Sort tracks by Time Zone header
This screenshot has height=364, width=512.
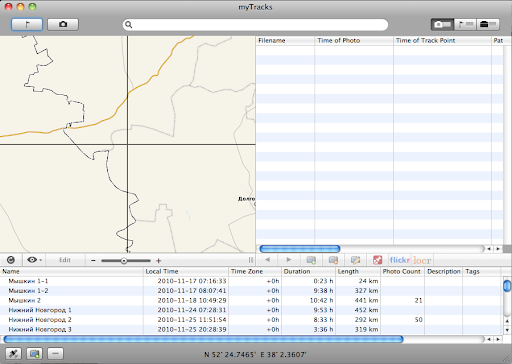255,271
